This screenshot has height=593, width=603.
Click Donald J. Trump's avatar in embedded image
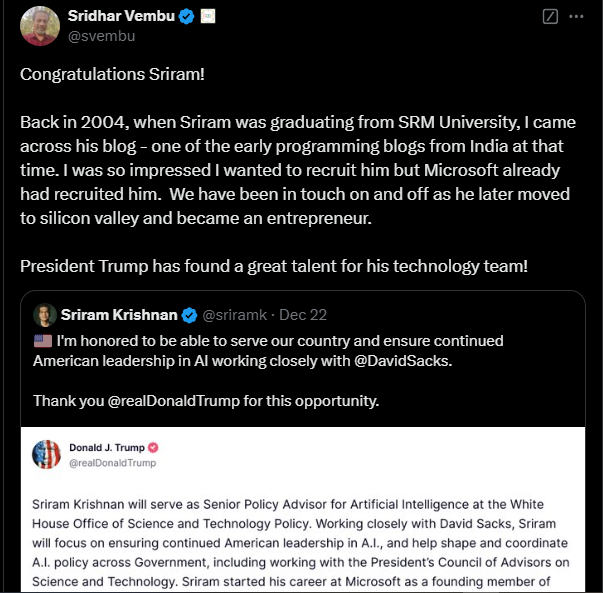(x=46, y=455)
